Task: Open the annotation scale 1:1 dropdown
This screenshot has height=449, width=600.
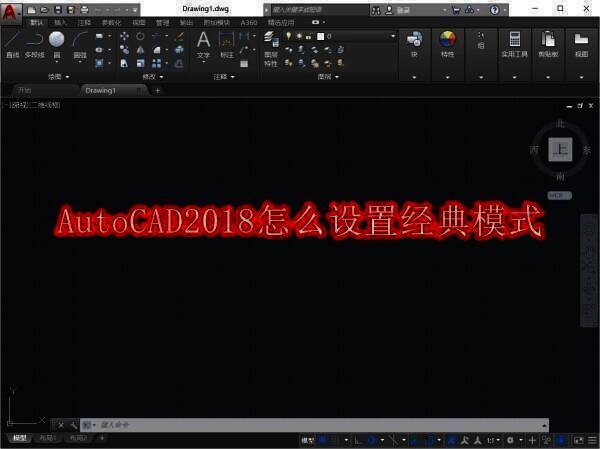Action: 494,440
